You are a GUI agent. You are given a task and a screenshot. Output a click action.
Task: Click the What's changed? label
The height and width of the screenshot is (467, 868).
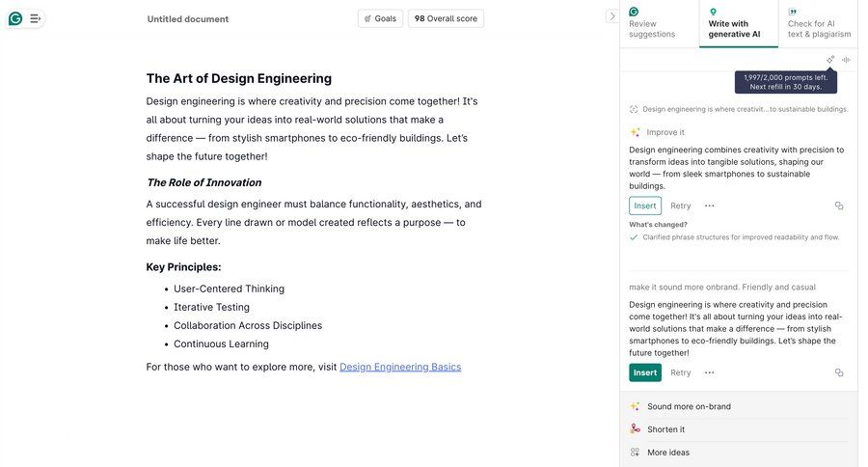click(658, 225)
